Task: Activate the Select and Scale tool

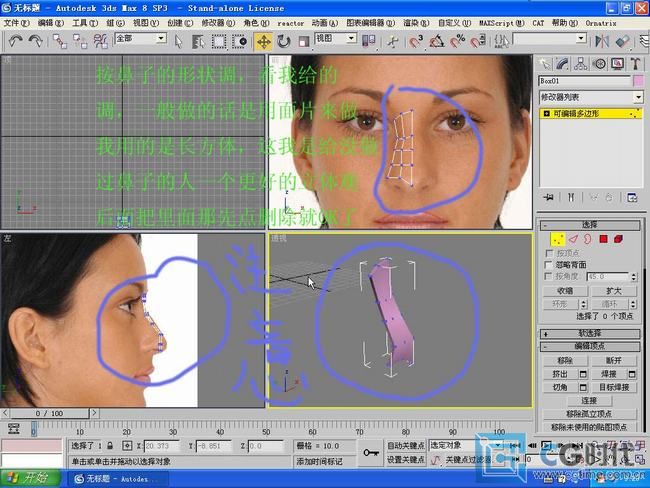Action: (x=304, y=41)
